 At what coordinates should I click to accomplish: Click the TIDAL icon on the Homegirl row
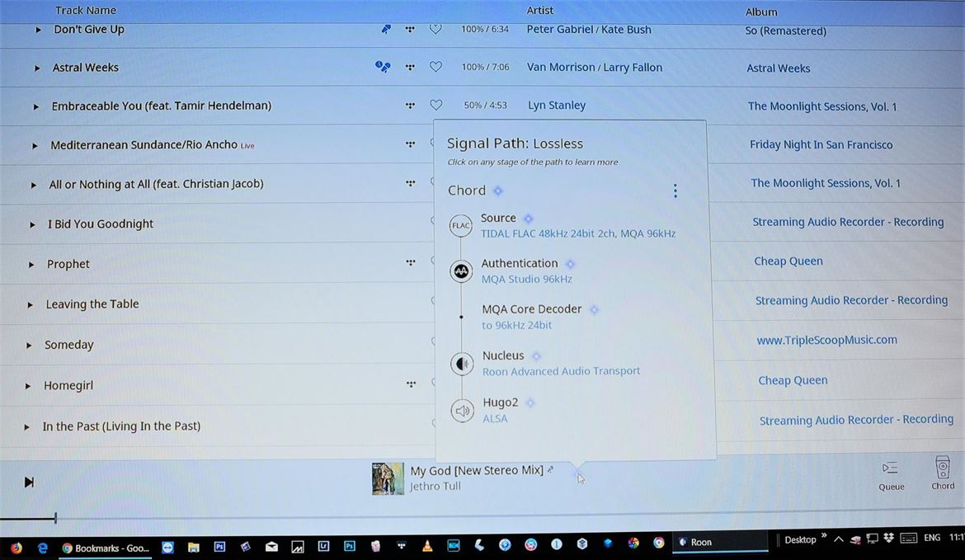[411, 384]
